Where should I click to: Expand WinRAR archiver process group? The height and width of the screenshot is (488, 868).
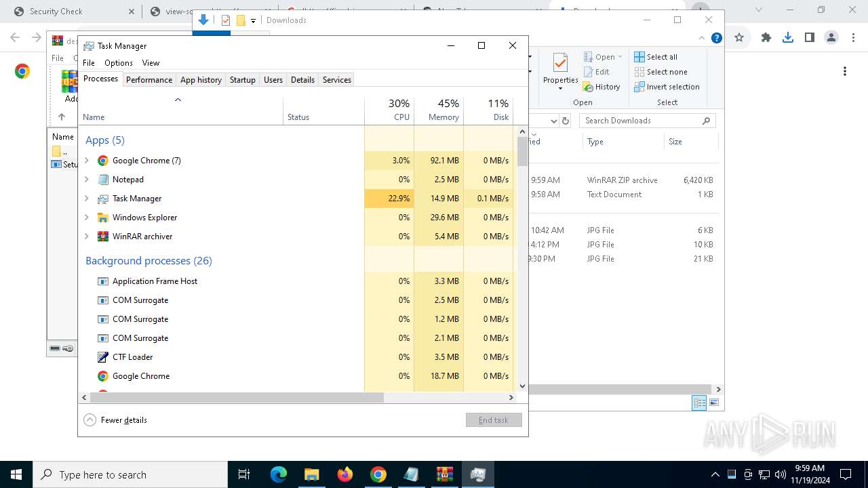pyautogui.click(x=87, y=237)
